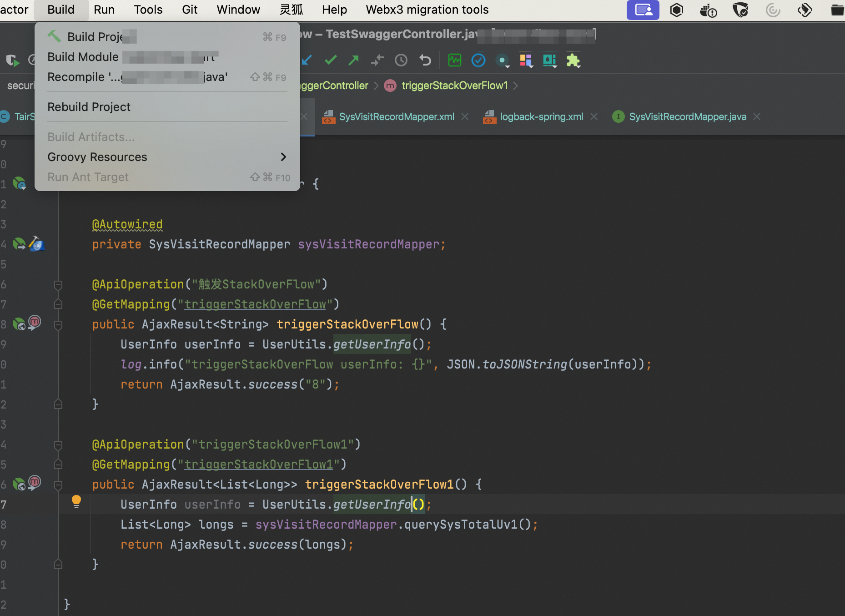Click the blue circled checkmark toolbar icon
The image size is (845, 616).
(478, 60)
